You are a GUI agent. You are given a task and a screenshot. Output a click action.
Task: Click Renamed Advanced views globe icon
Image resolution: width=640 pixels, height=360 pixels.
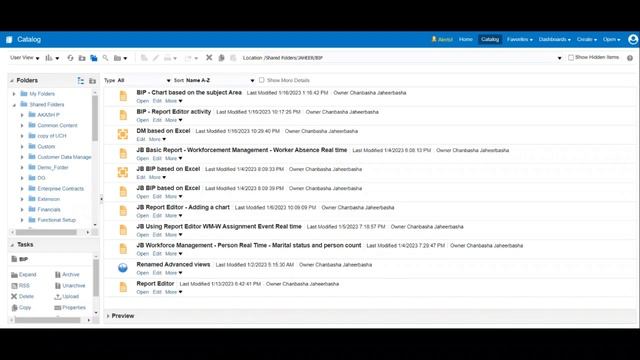[123, 268]
